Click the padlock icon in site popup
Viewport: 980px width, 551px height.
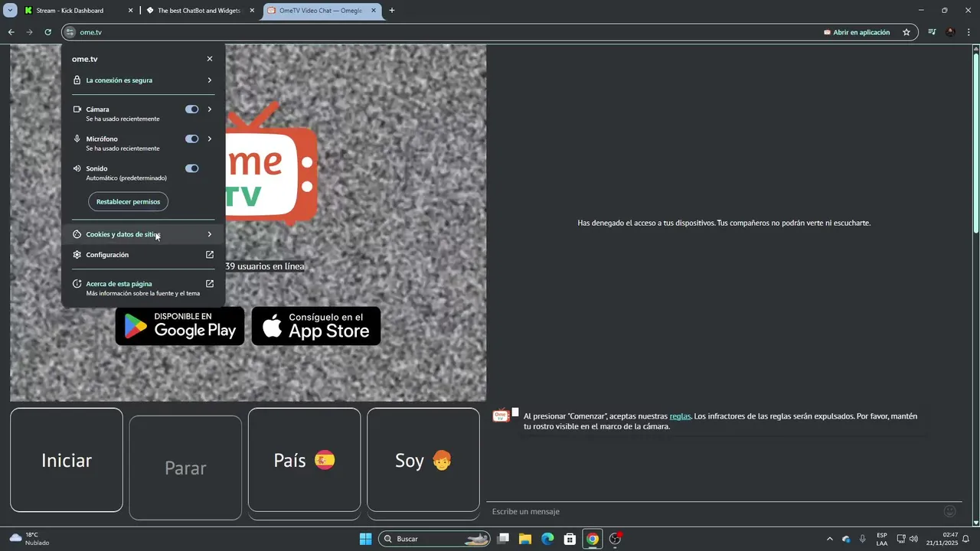[77, 80]
